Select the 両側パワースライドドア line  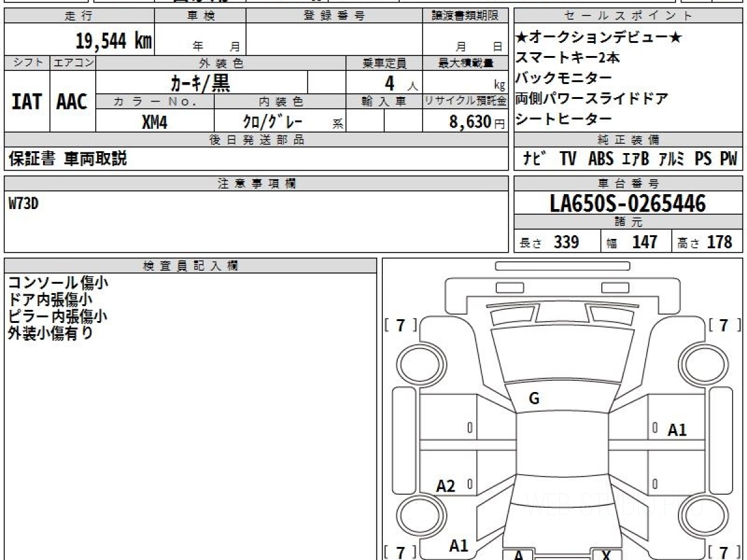coord(592,98)
